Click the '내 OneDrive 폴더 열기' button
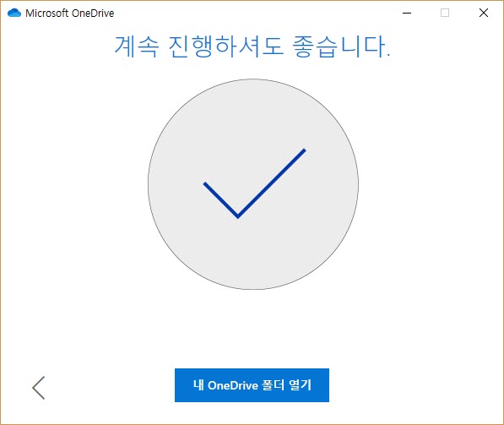The height and width of the screenshot is (425, 504). [252, 385]
